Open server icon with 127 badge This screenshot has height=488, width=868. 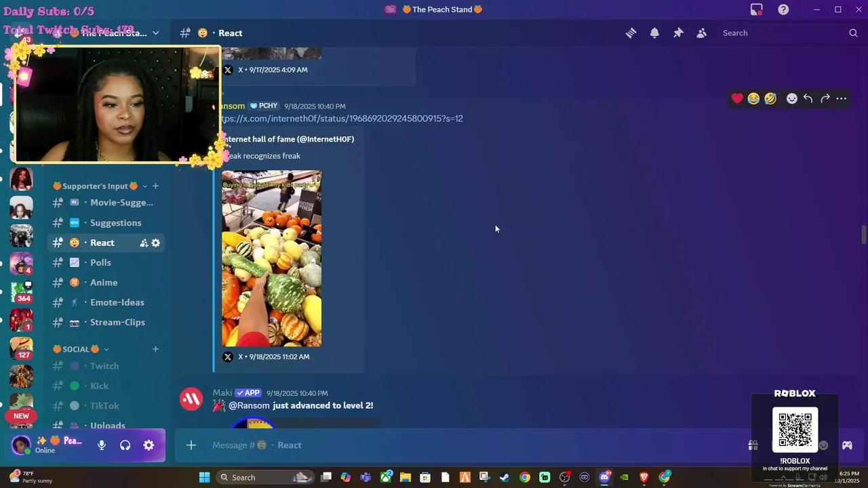click(22, 347)
